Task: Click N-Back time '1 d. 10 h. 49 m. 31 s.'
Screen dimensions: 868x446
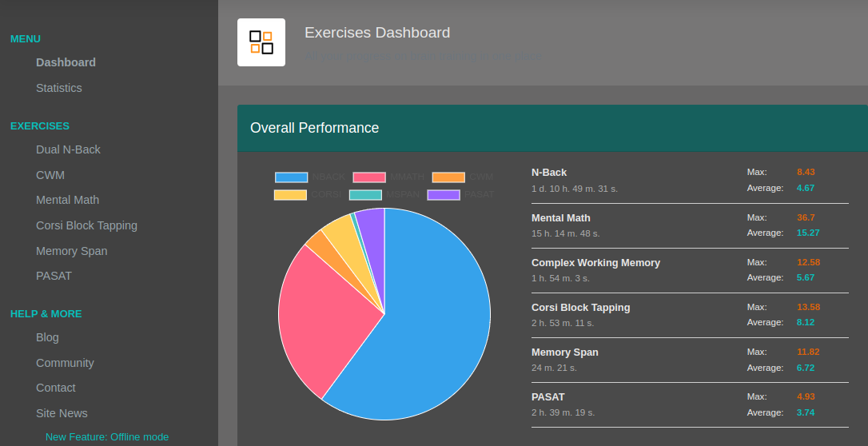Action: [x=575, y=189]
